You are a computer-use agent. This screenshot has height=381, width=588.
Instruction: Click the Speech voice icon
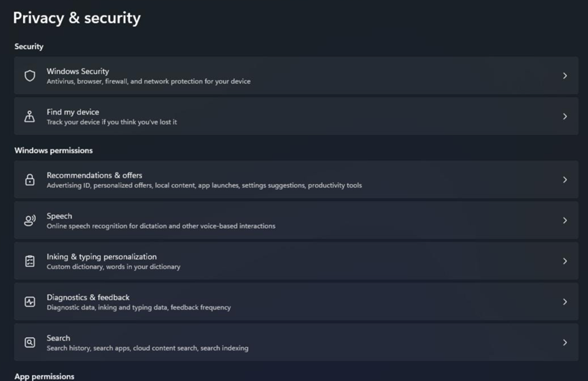(x=30, y=221)
